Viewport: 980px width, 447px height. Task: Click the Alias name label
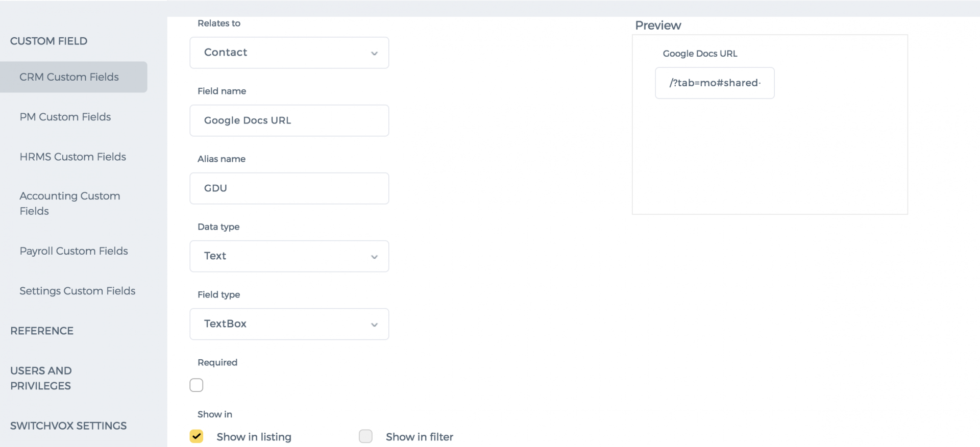tap(222, 159)
